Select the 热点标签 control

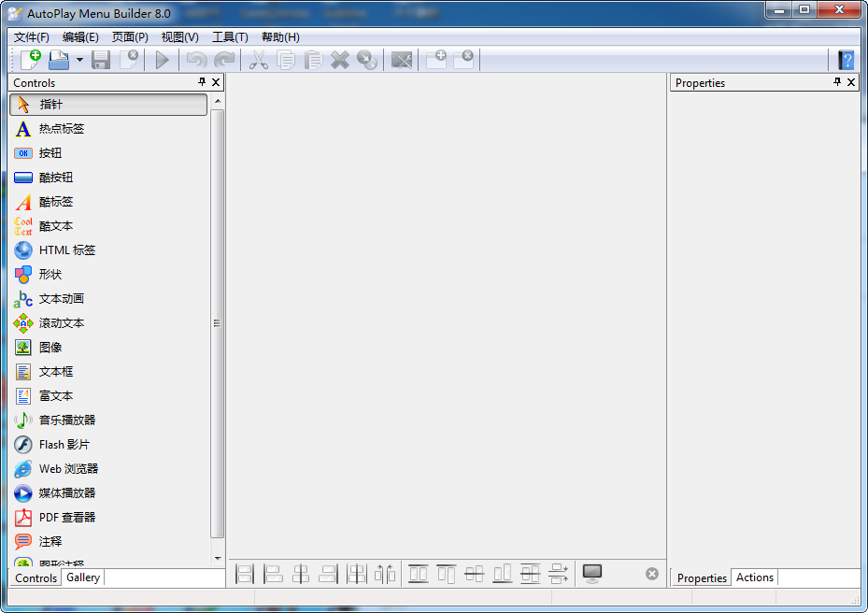point(108,128)
